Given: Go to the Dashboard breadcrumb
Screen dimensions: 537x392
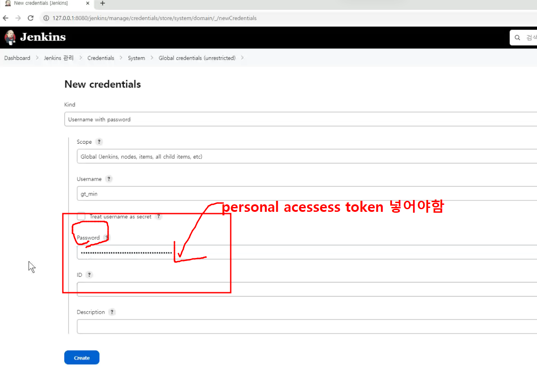Looking at the screenshot, I should coord(17,58).
